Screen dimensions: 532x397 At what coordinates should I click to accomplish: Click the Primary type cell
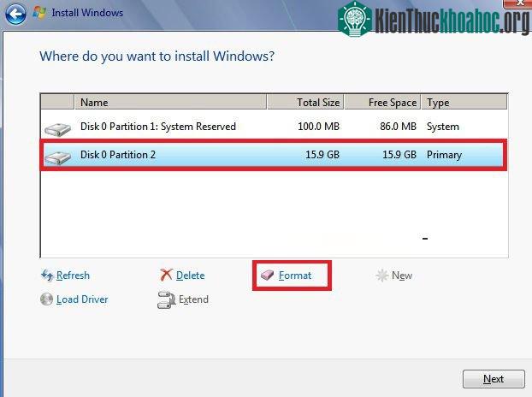(444, 155)
